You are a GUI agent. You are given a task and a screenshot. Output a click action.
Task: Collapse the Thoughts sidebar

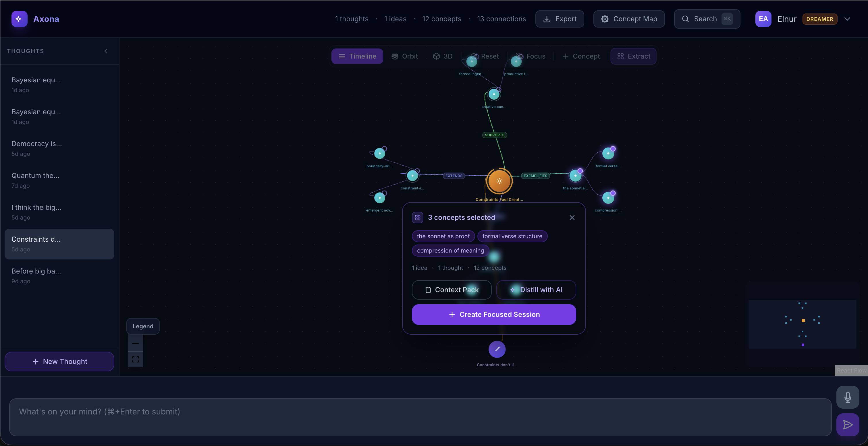coord(106,51)
